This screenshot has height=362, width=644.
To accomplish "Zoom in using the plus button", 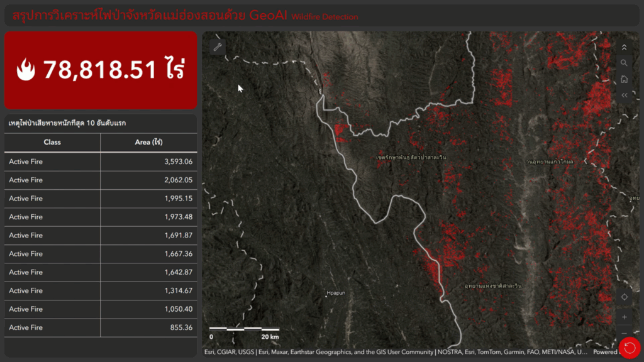I will tap(624, 317).
